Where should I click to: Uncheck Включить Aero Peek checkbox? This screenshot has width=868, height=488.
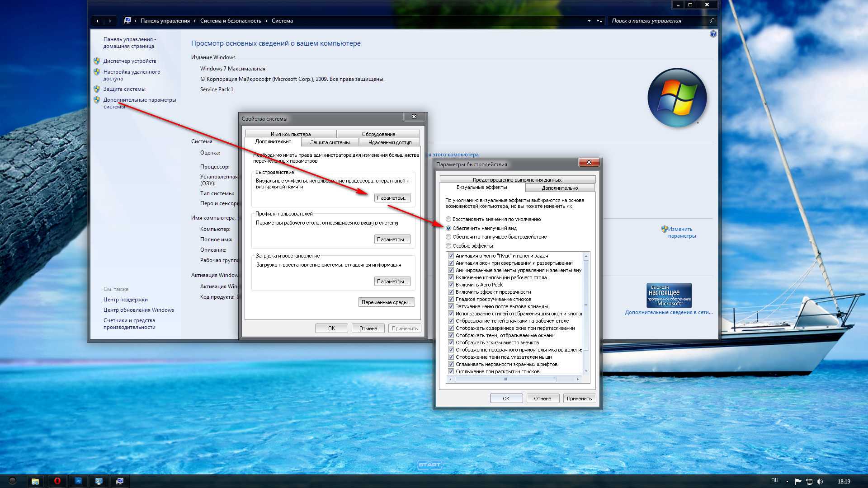pyautogui.click(x=451, y=285)
